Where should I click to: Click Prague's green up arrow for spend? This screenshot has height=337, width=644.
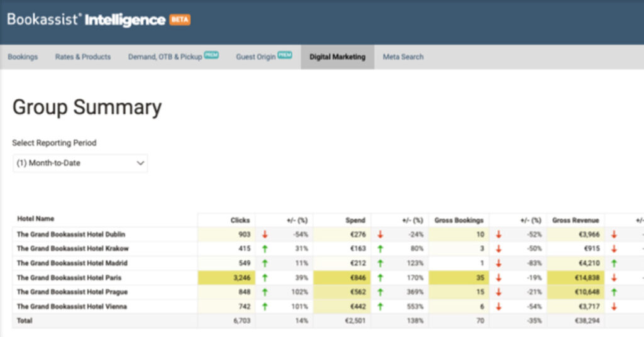point(380,292)
